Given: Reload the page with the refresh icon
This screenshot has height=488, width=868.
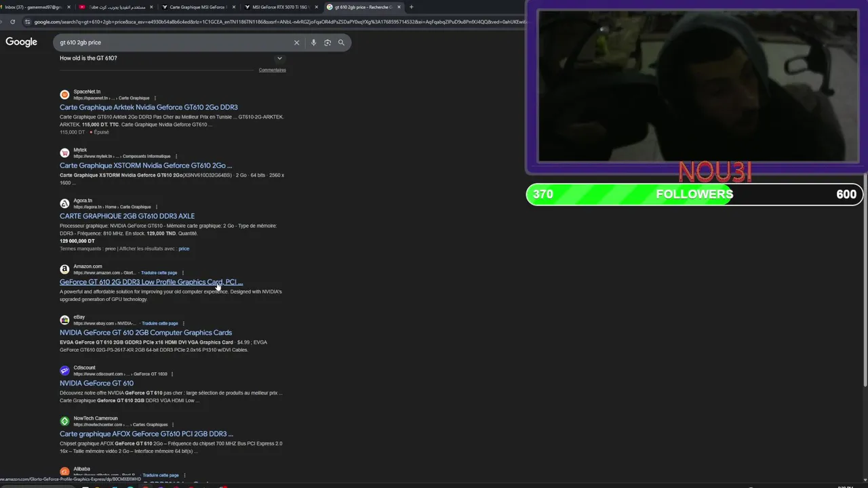Looking at the screenshot, I should point(12,22).
